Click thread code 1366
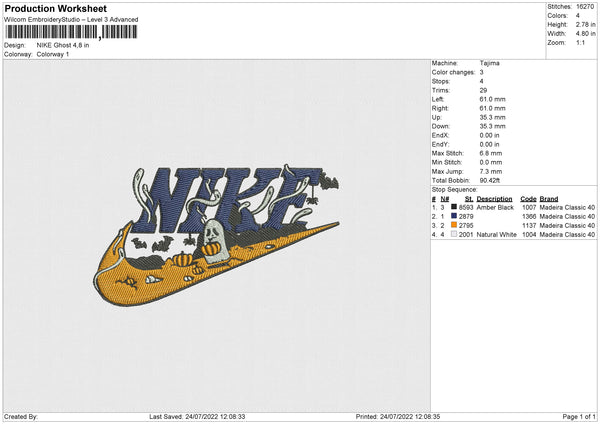Screen dimensions: 600x424 tap(529, 217)
